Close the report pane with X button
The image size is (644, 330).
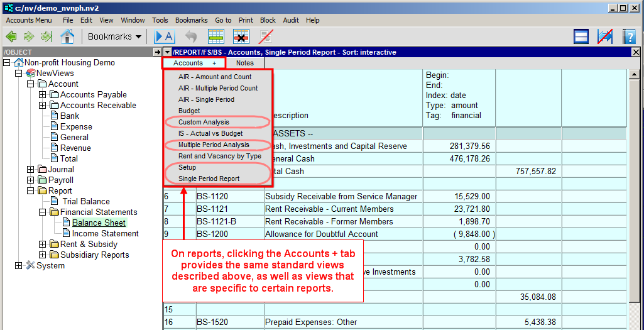(x=636, y=52)
